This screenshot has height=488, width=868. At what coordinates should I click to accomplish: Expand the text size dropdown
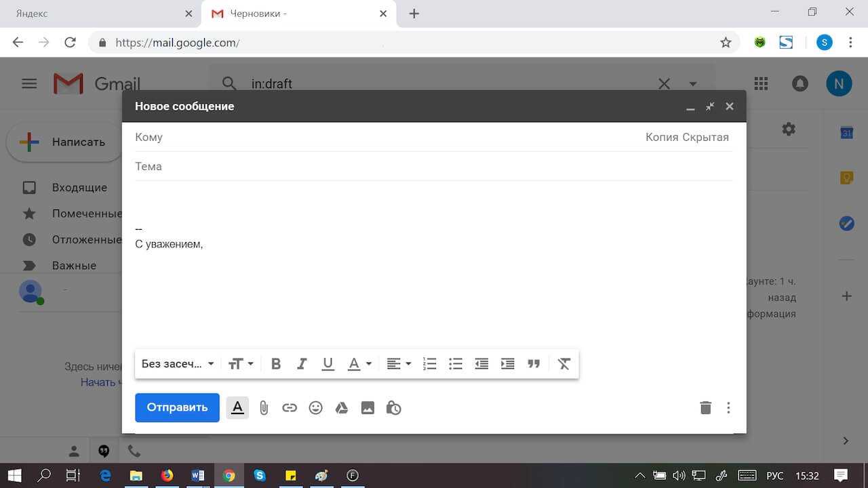tap(241, 364)
